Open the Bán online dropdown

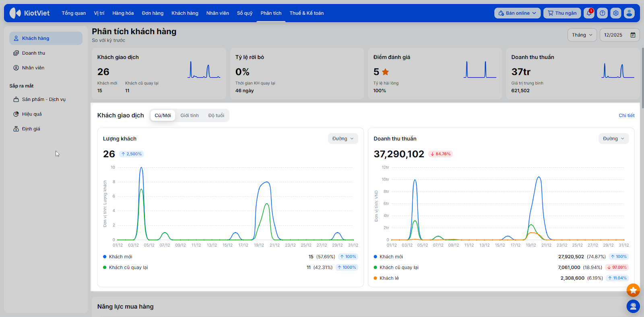point(517,13)
